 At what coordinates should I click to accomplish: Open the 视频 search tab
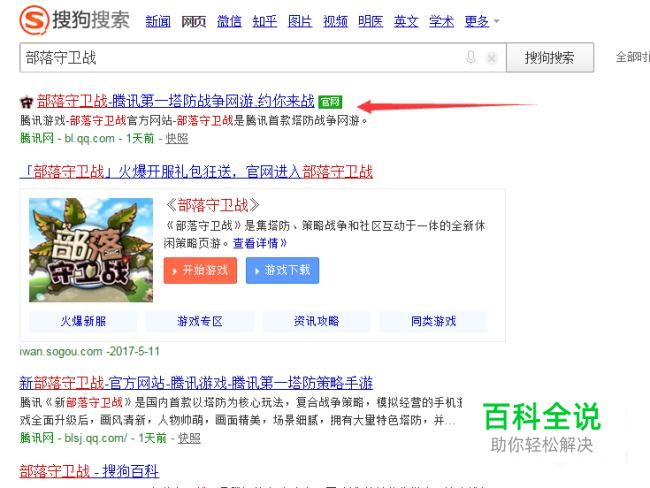(x=335, y=21)
